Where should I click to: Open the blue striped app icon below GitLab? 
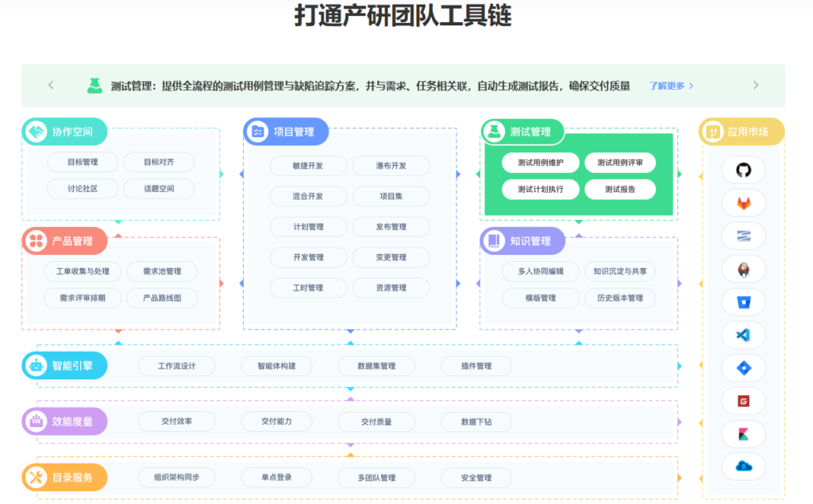point(743,237)
